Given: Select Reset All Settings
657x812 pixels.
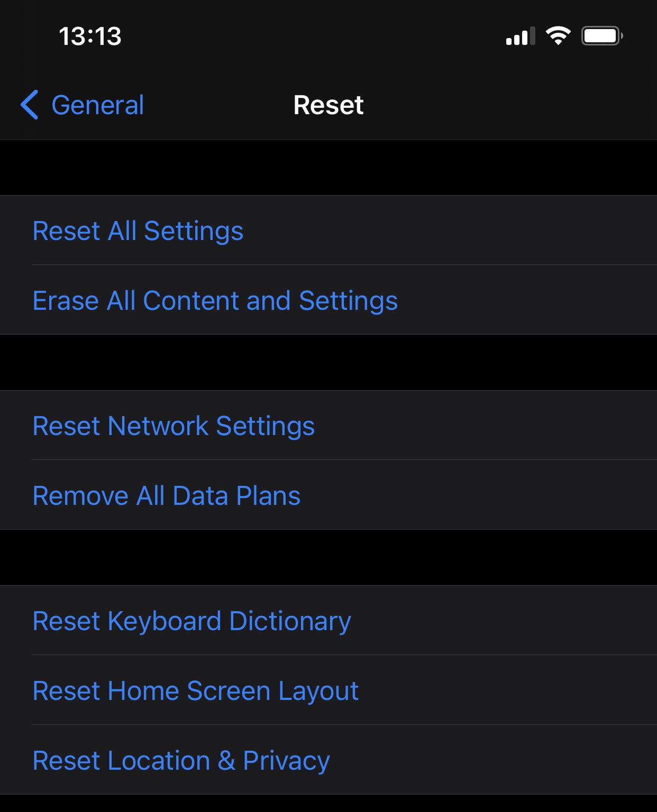Looking at the screenshot, I should (x=328, y=230).
